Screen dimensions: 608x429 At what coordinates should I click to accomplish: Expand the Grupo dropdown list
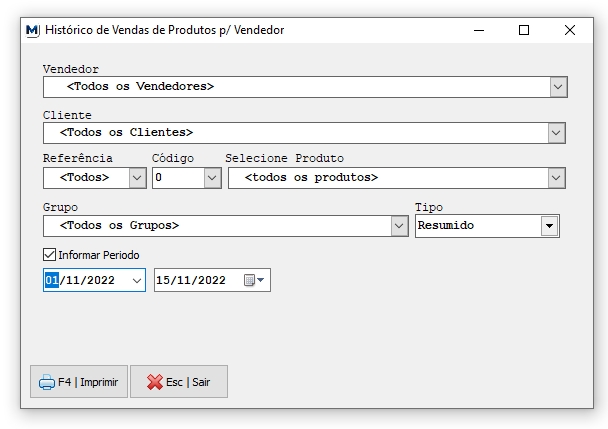click(398, 226)
